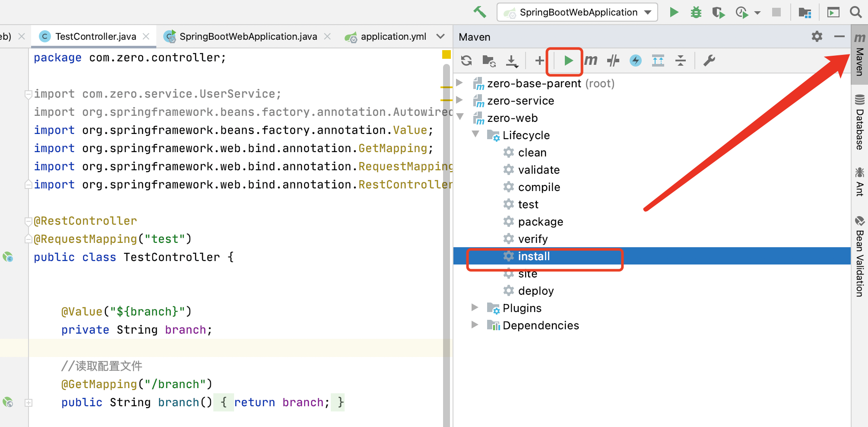The height and width of the screenshot is (427, 868).
Task: Expand the Plugins folder
Action: pyautogui.click(x=475, y=307)
